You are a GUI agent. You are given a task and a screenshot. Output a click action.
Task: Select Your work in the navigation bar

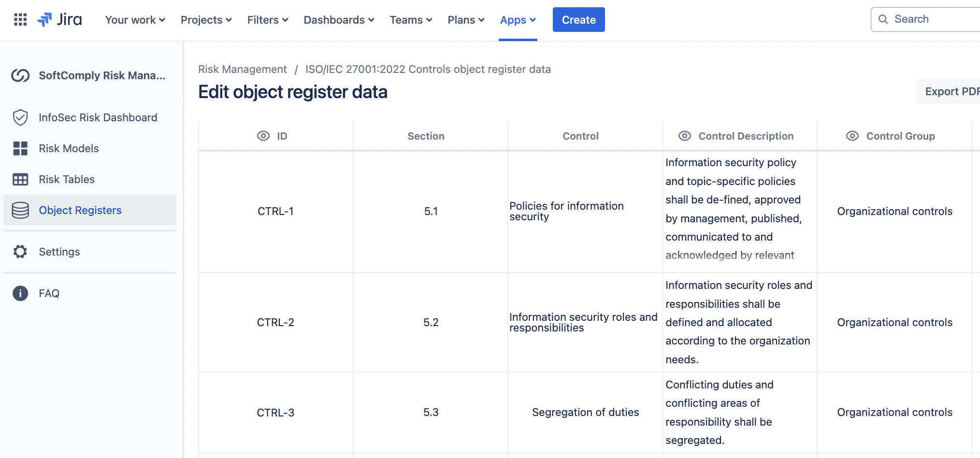pos(135,20)
